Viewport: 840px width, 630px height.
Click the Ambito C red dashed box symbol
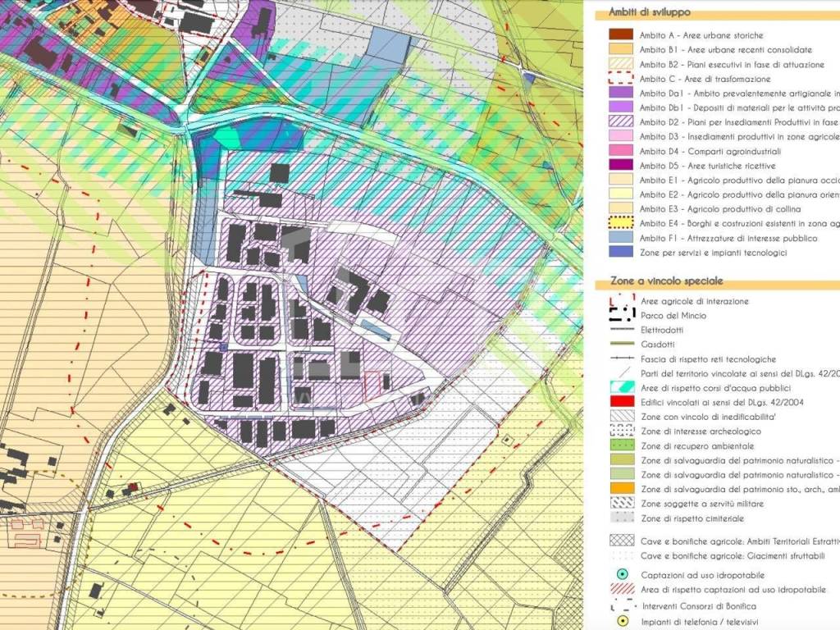[x=621, y=80]
